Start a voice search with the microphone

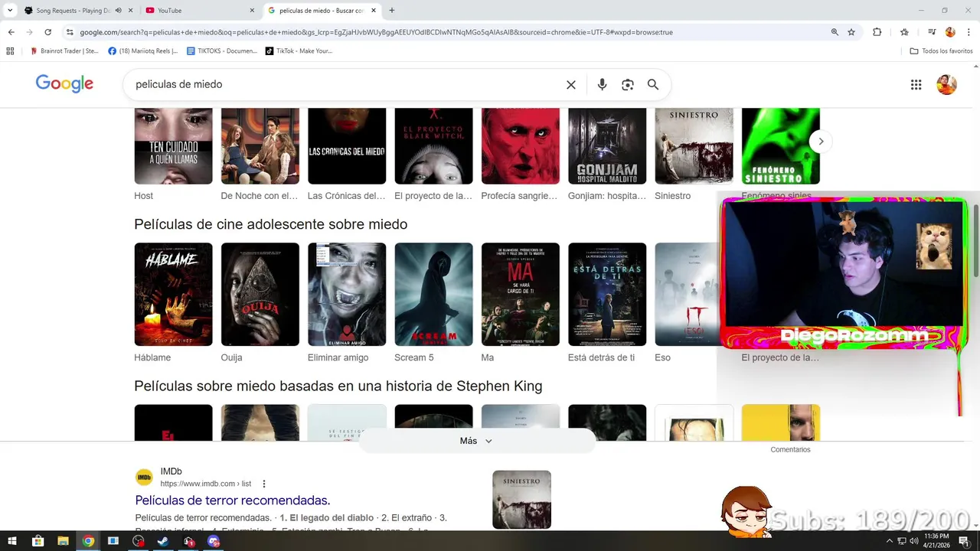pyautogui.click(x=602, y=85)
